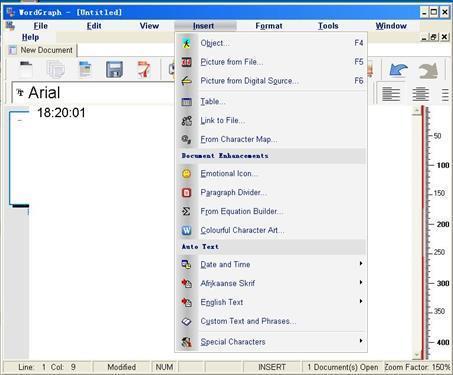Restore the inner document window button
Screen dimensions: 453x375
pyautogui.click(x=434, y=37)
